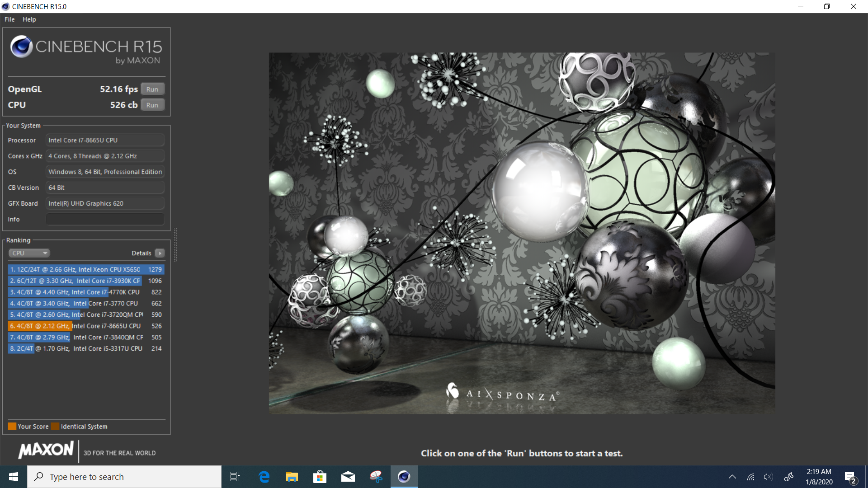Select ranking row Intel Core i7-3840QM
This screenshot has width=868, height=488.
tap(86, 337)
